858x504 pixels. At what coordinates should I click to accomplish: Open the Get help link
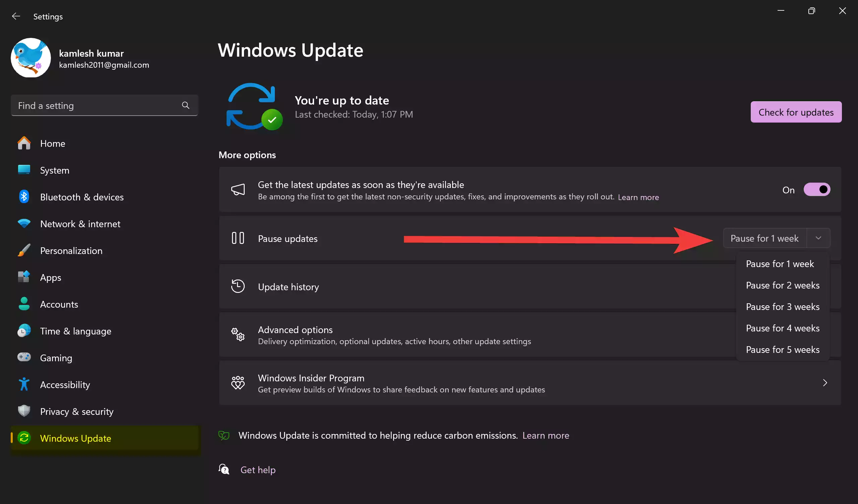[x=258, y=470]
